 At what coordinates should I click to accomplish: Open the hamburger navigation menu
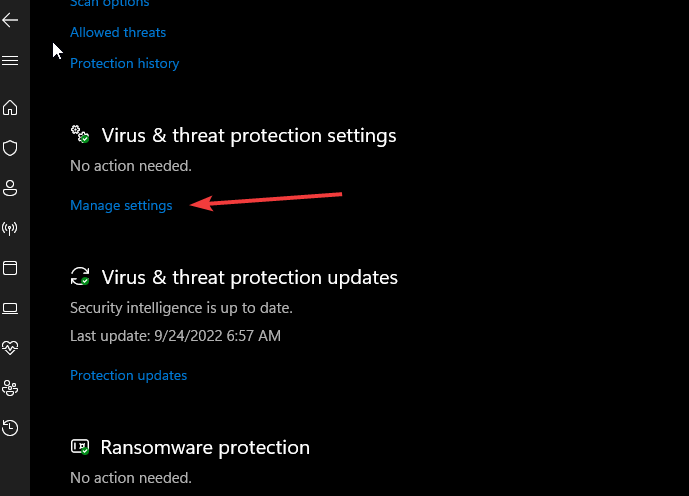pos(10,60)
